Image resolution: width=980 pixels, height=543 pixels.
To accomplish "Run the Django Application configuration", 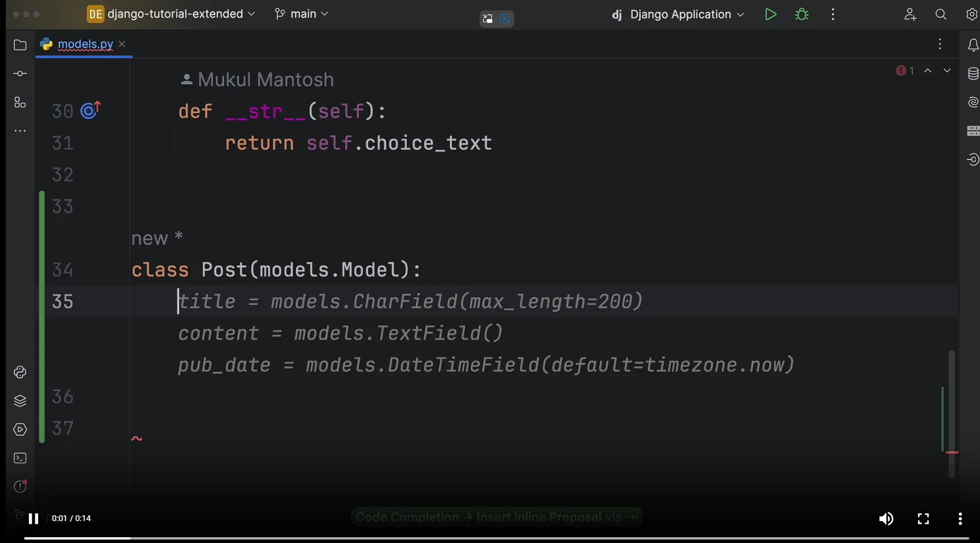I will point(770,14).
